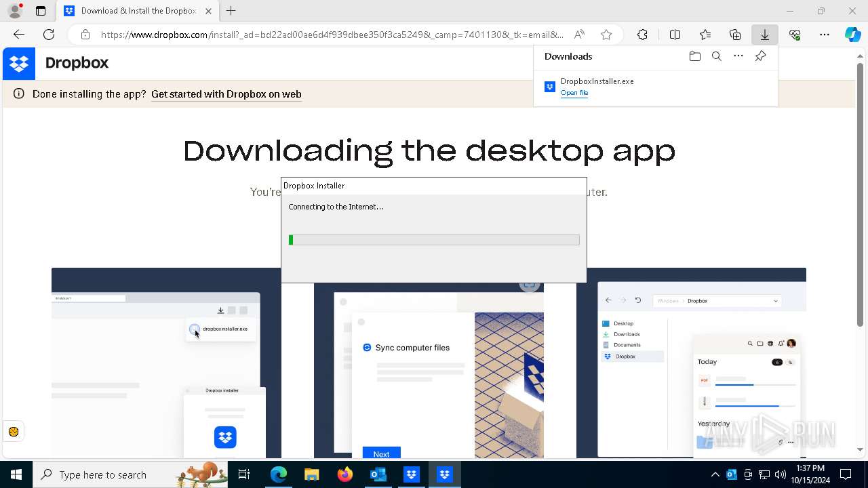Switch to Microsoft Edge on taskbar
This screenshot has width=868, height=488.
(x=279, y=474)
